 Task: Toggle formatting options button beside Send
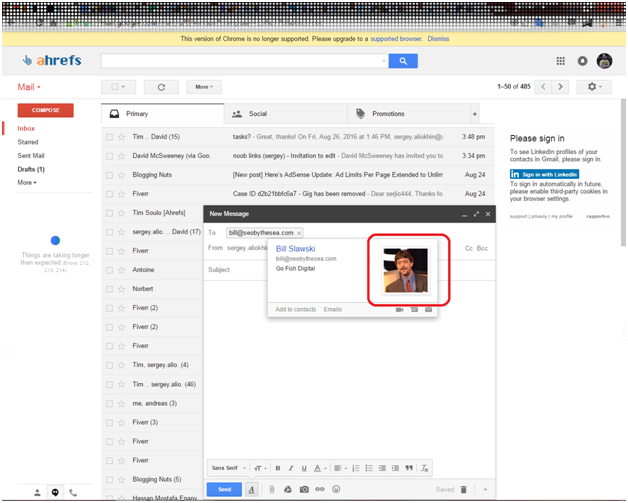pos(252,489)
